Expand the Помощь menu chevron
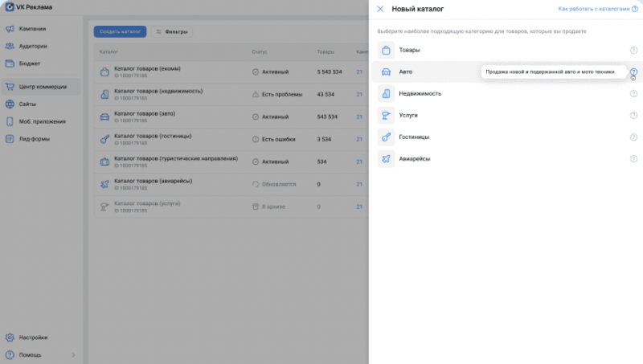The height and width of the screenshot is (364, 643). (x=73, y=354)
